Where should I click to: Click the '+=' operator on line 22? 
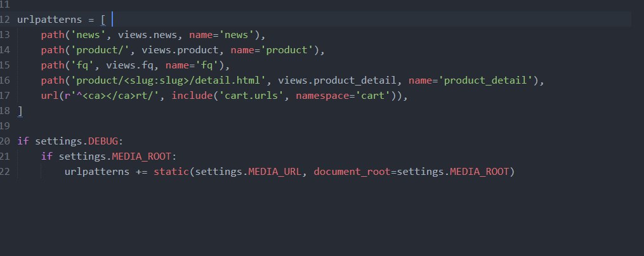tap(141, 172)
